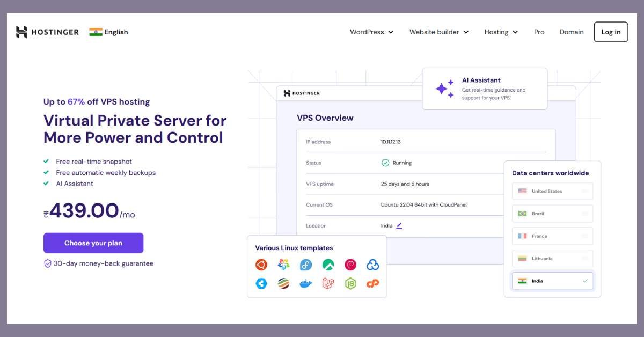This screenshot has width=644, height=337.
Task: Click the Lithuania flag icon
Action: pos(522,259)
